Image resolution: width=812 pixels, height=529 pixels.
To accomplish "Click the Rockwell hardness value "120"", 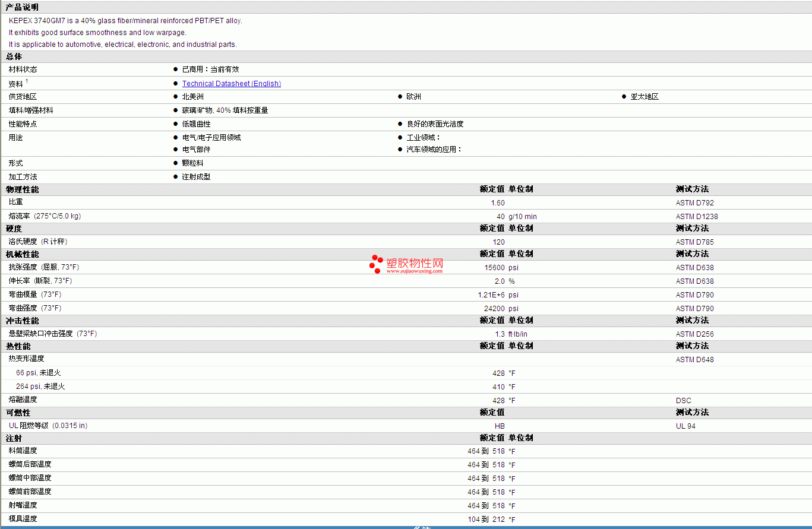I will click(x=499, y=242).
